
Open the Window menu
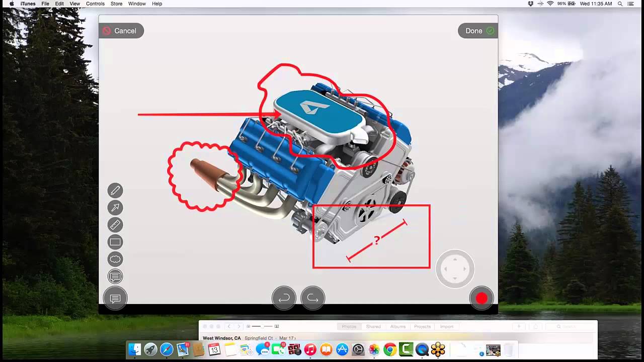(x=137, y=4)
